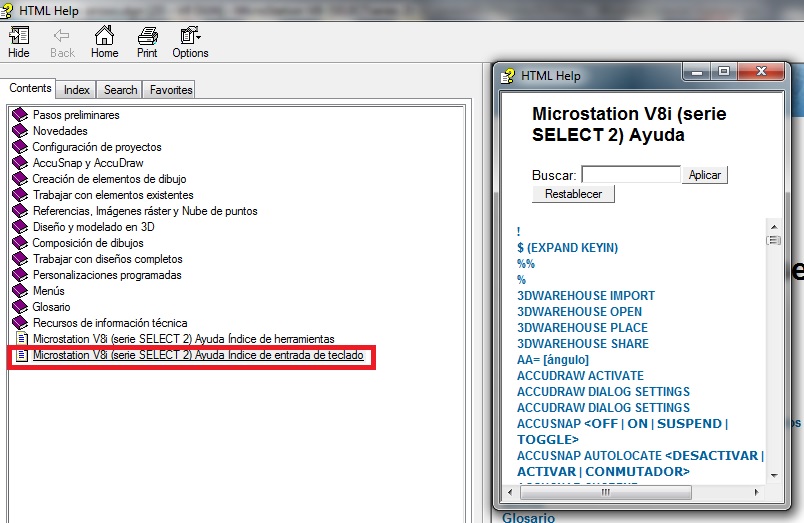Click the Buscar text field in popup
This screenshot has height=523, width=804.
point(631,175)
